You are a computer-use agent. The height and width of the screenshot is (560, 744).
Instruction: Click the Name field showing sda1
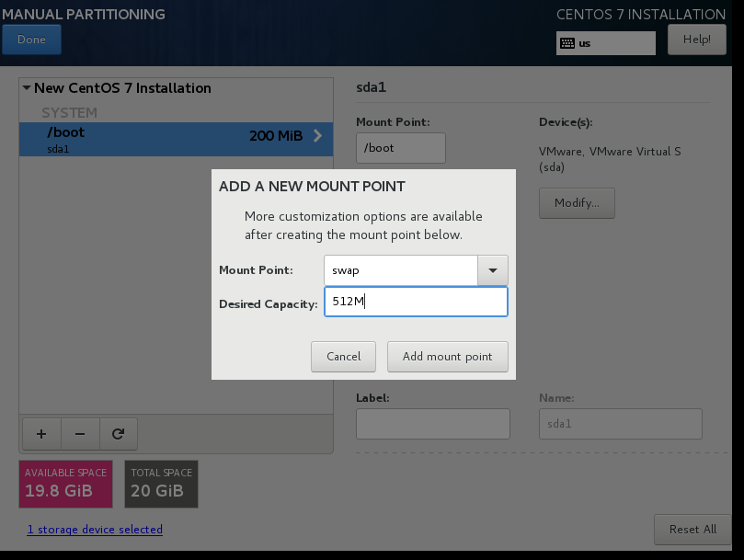[x=621, y=424]
